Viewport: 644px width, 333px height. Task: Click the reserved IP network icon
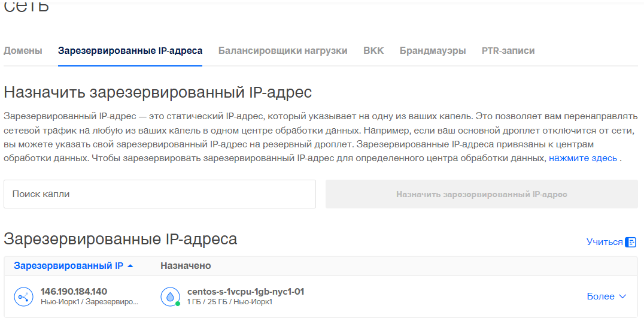(23, 296)
